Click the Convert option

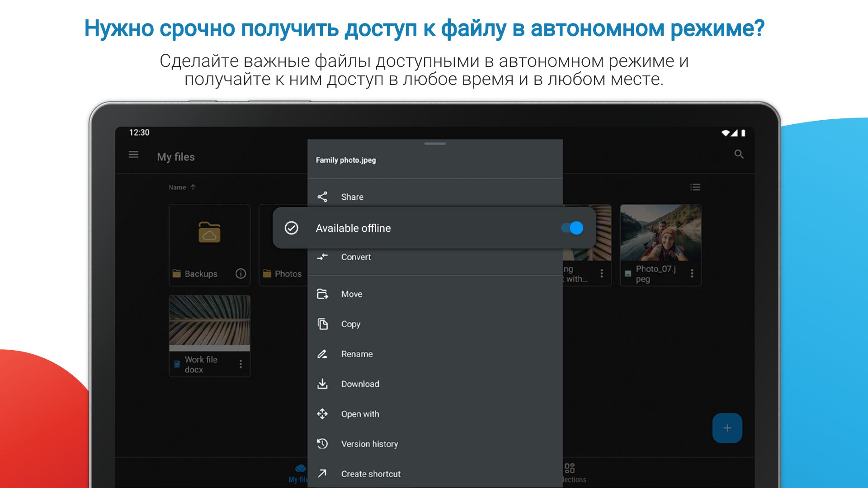356,257
